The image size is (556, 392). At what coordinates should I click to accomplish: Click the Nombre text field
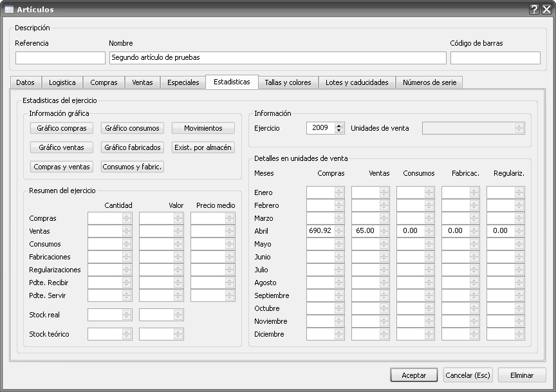(277, 58)
